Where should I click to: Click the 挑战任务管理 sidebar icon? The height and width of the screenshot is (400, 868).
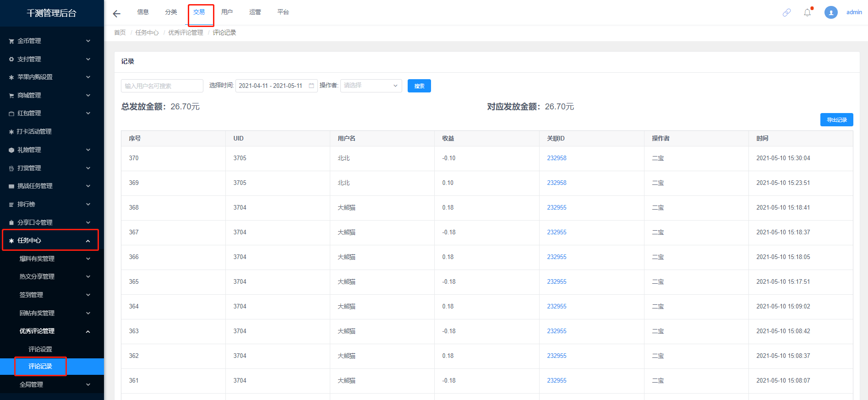11,186
